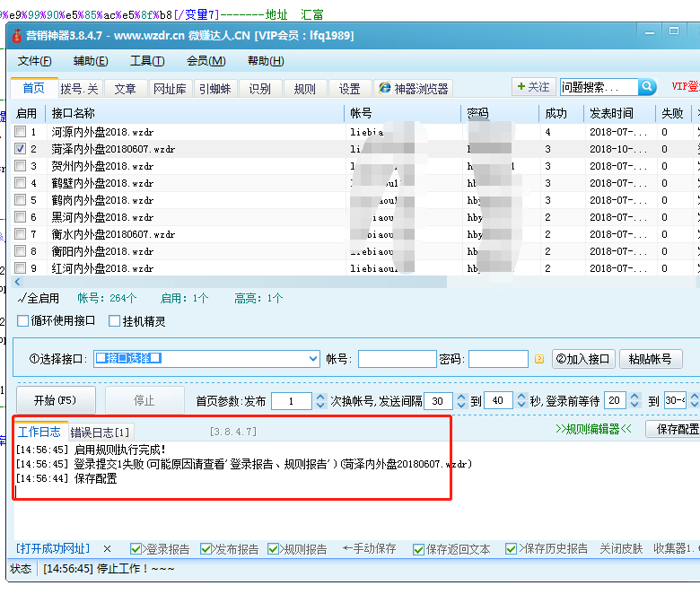Click the 保存配置 button
Viewport: 700px width, 603px height.
tap(674, 429)
